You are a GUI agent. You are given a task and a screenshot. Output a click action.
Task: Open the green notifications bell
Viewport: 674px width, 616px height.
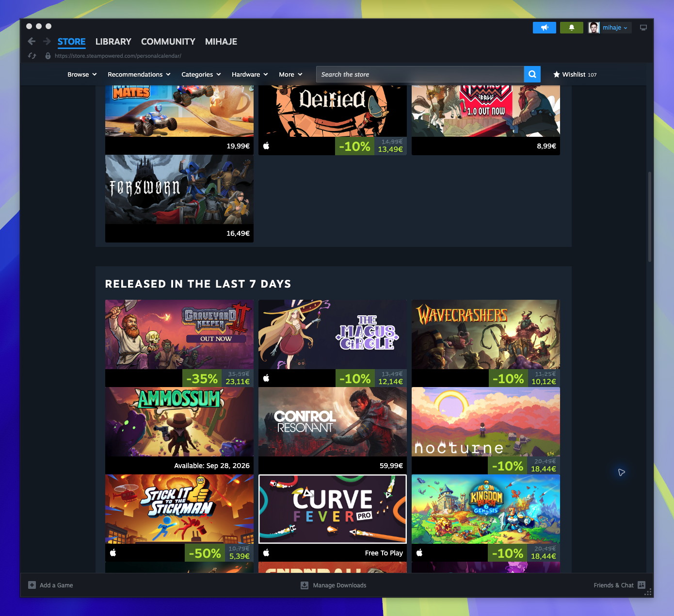(x=571, y=28)
